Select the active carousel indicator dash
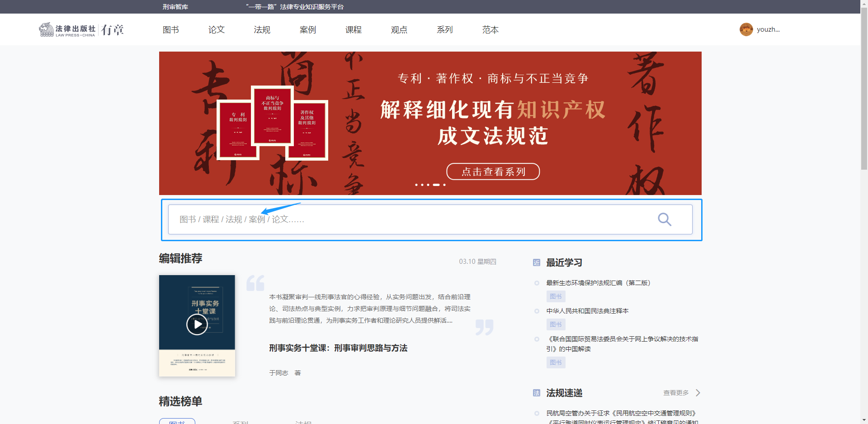 (x=436, y=185)
